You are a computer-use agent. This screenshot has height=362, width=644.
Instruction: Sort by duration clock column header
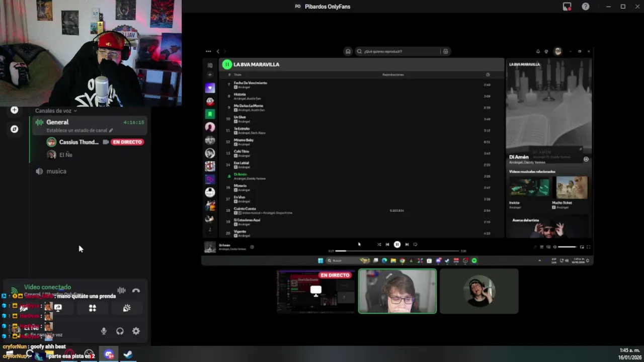(488, 74)
